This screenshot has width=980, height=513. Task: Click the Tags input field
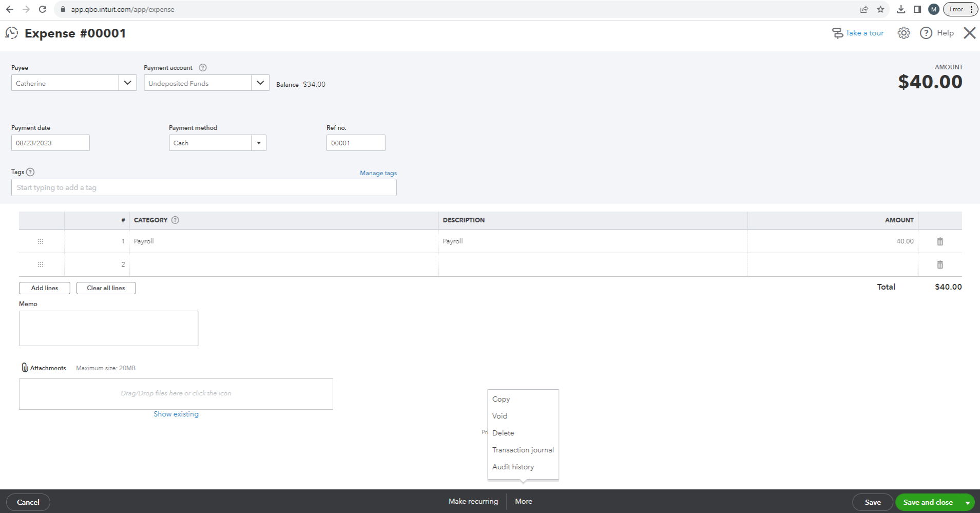click(204, 187)
